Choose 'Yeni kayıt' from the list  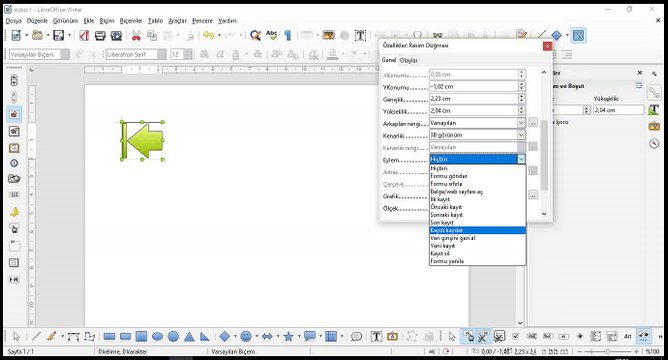pyautogui.click(x=477, y=246)
